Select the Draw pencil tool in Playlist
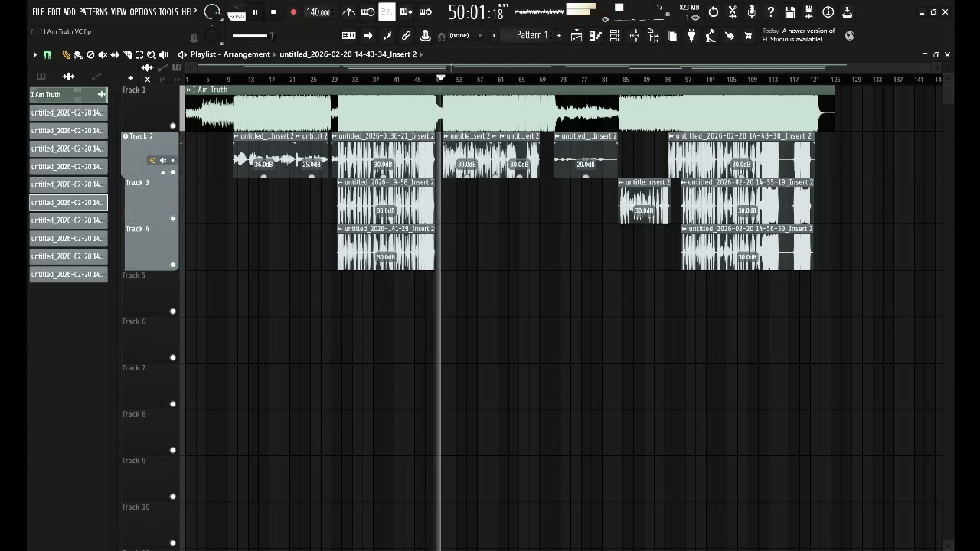Viewport: 980px width, 551px height. click(66, 55)
